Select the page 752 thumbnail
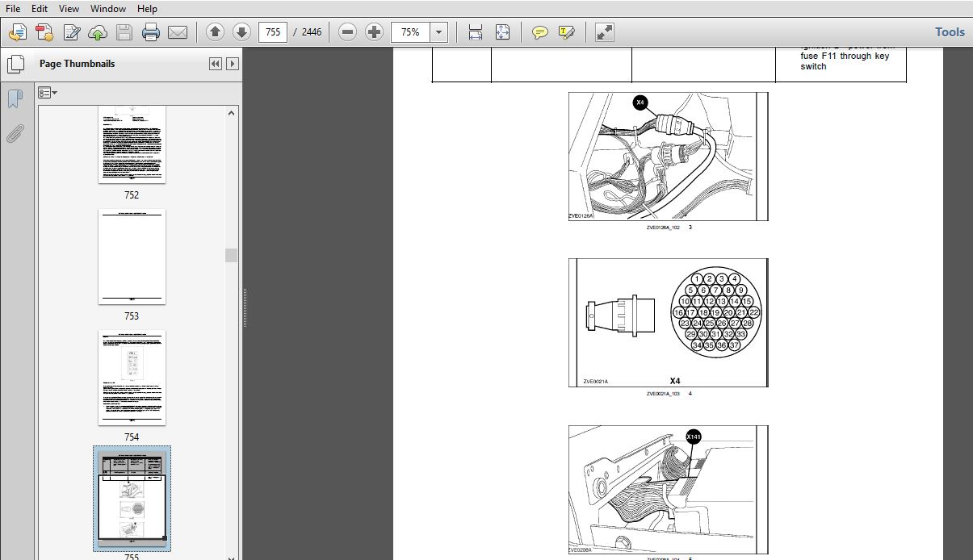Image resolution: width=973 pixels, height=560 pixels. pos(132,144)
